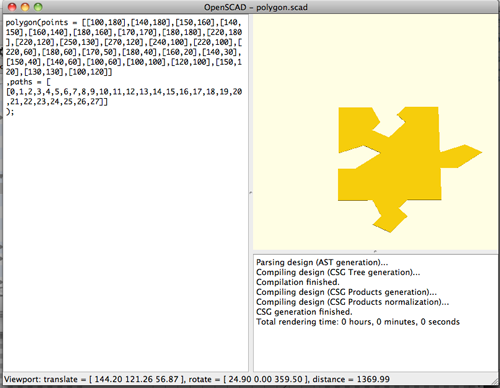
Task: Click console line "CSG generation finished."
Action: click(304, 312)
